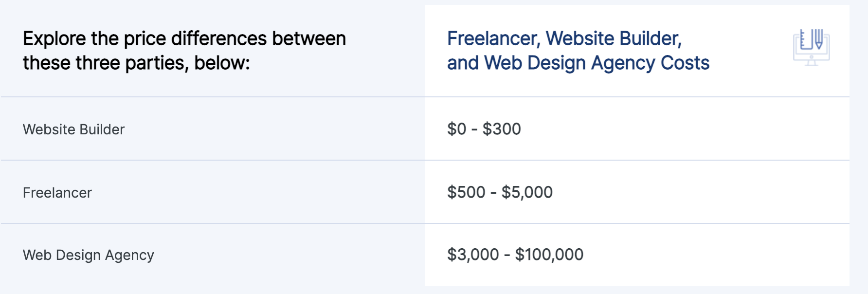The image size is (868, 294).
Task: Select the 'Explore the price differences' heading
Action: [184, 51]
